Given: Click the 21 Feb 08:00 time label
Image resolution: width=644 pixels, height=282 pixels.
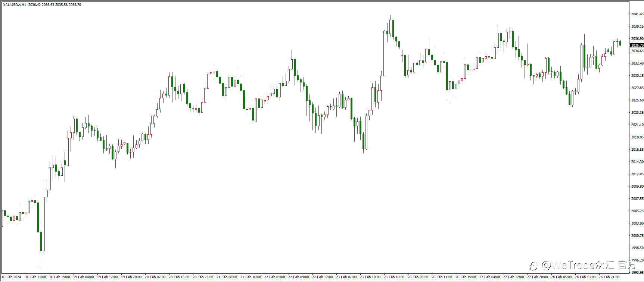Looking at the screenshot, I should tap(227, 277).
